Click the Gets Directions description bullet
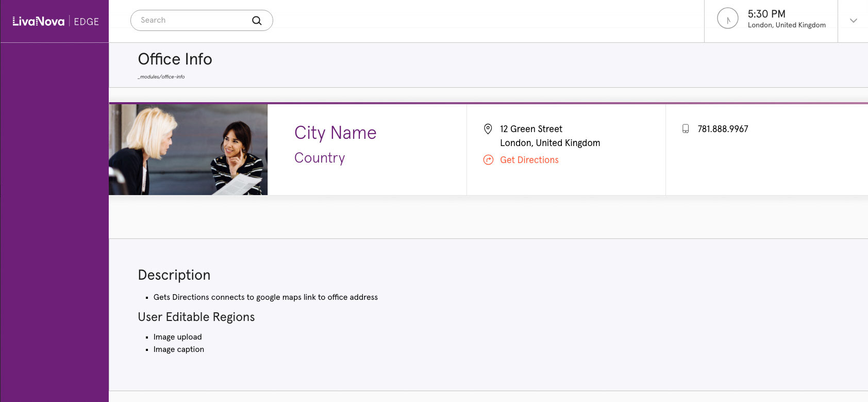 click(265, 297)
